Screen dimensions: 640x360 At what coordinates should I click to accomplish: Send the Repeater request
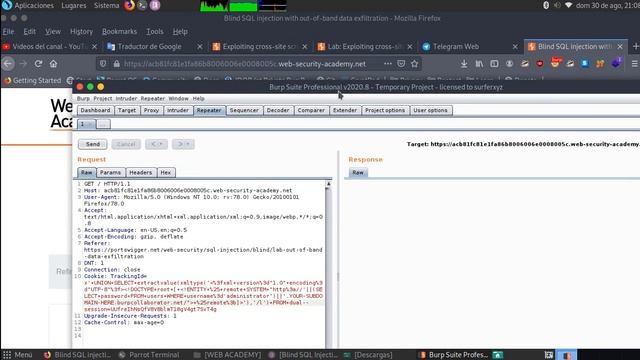[93, 144]
